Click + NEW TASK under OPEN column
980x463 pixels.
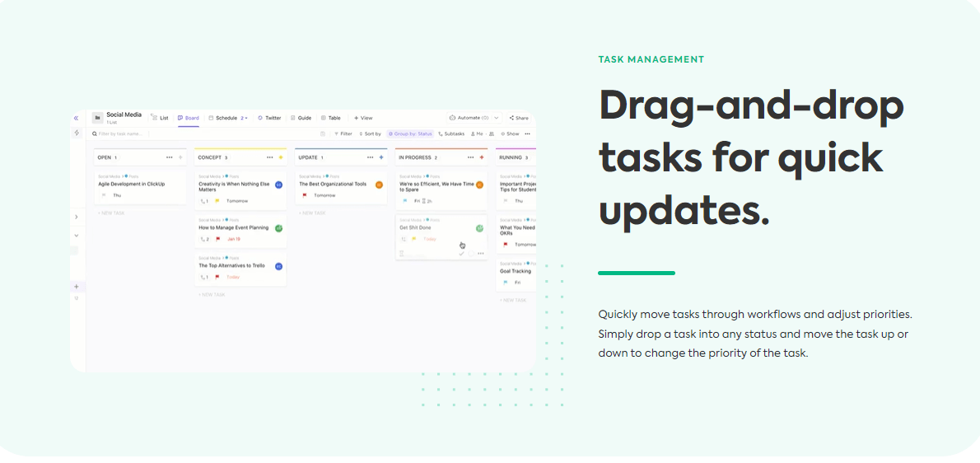pyautogui.click(x=111, y=213)
